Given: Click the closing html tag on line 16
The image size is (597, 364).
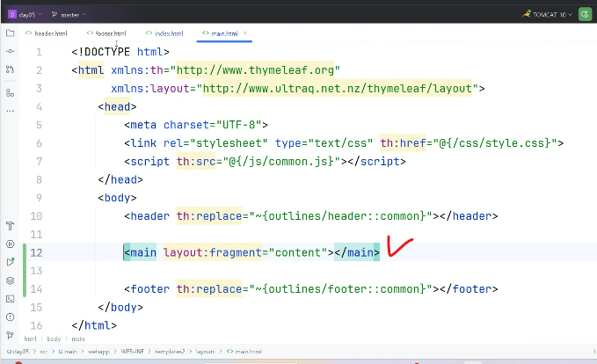Looking at the screenshot, I should click(x=94, y=325).
